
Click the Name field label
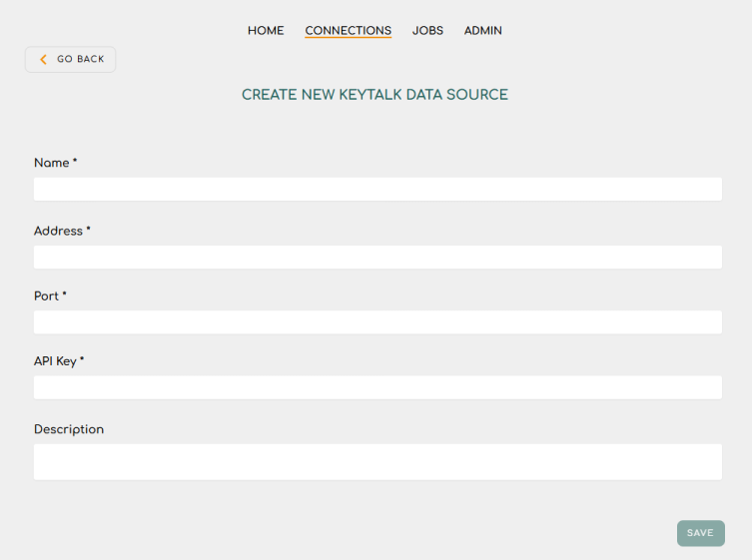(x=51, y=163)
